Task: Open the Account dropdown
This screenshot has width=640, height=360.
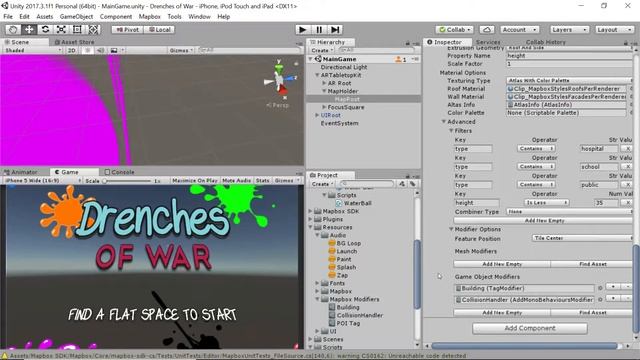Action: (520, 30)
